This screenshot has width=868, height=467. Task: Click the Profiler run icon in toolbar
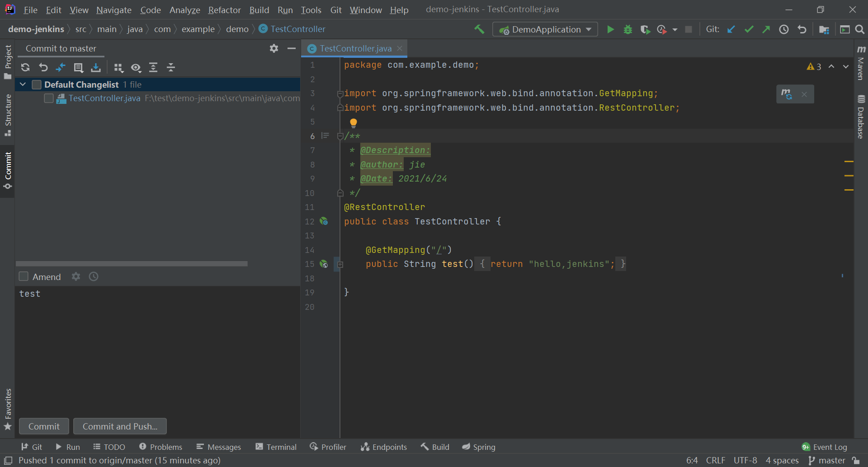pos(662,29)
